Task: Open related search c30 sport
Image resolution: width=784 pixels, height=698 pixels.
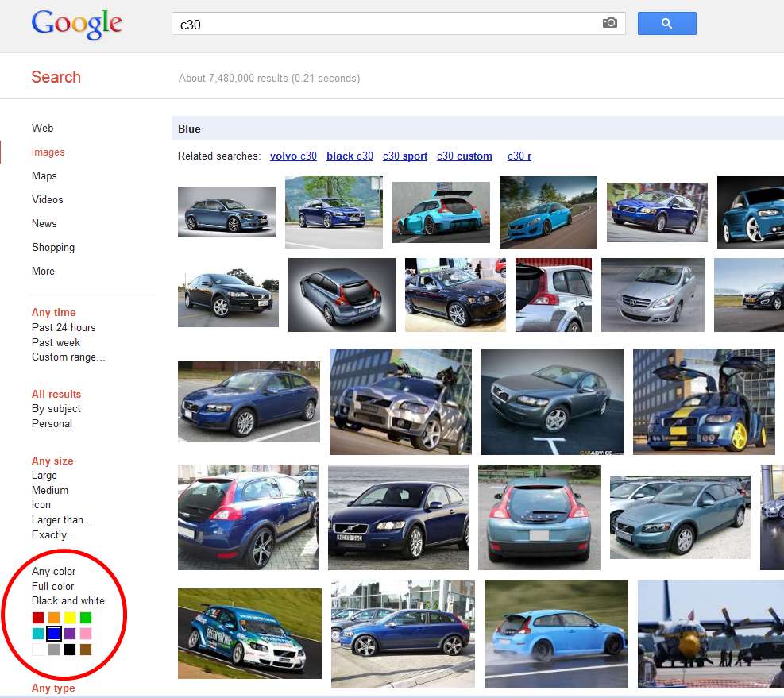Action: [405, 156]
